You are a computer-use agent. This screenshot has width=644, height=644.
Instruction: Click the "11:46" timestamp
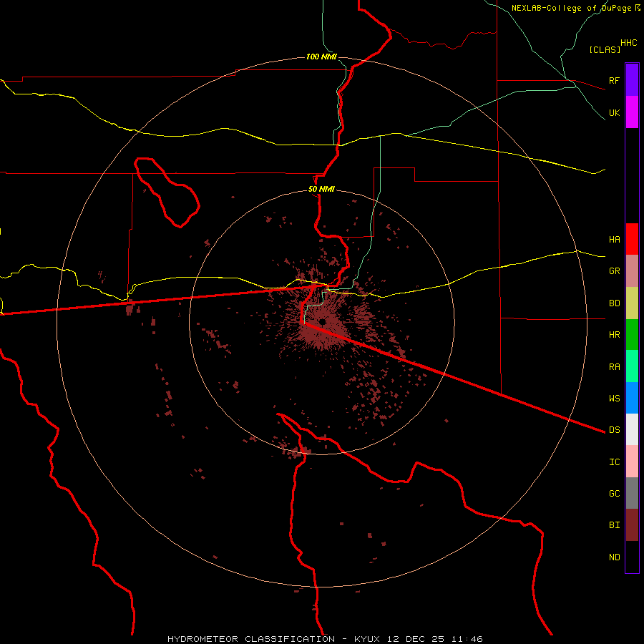(467, 639)
